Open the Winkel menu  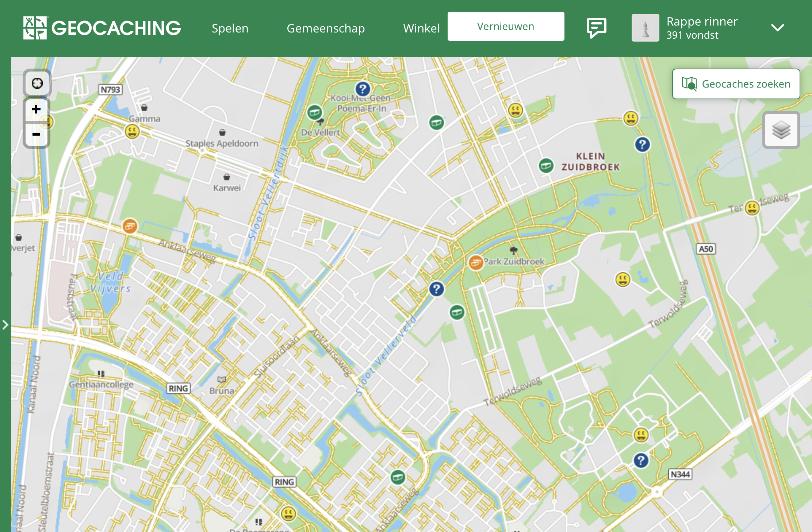pyautogui.click(x=421, y=28)
